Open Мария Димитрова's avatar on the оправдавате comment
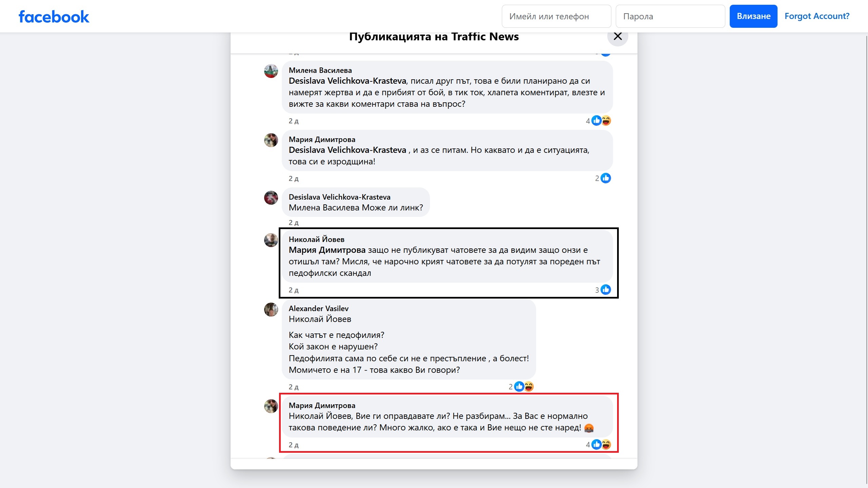The image size is (868, 488). [271, 406]
